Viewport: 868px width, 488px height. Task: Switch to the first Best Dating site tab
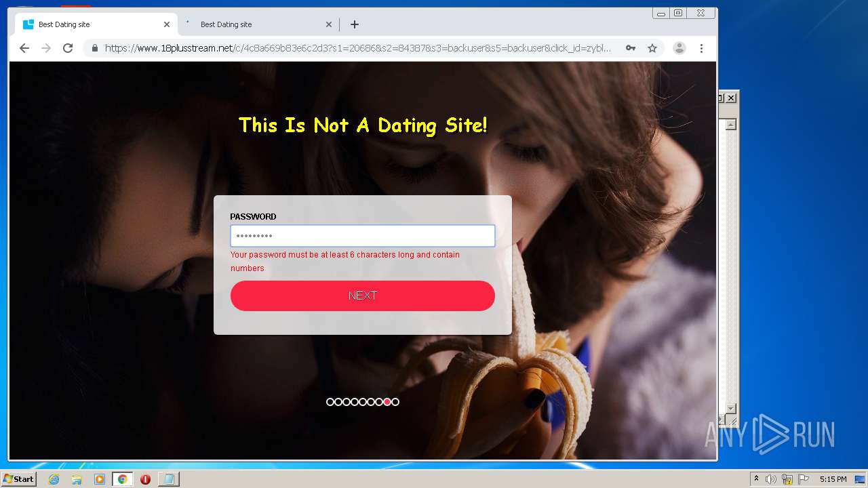tap(96, 24)
